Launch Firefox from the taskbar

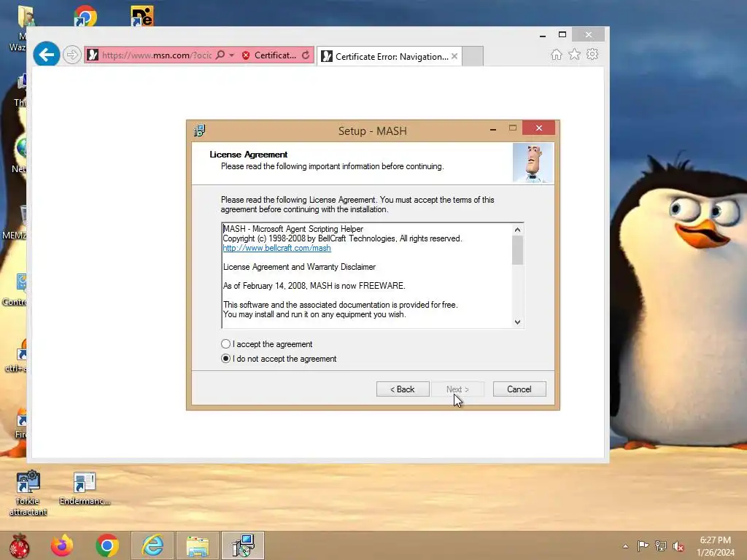point(63,545)
